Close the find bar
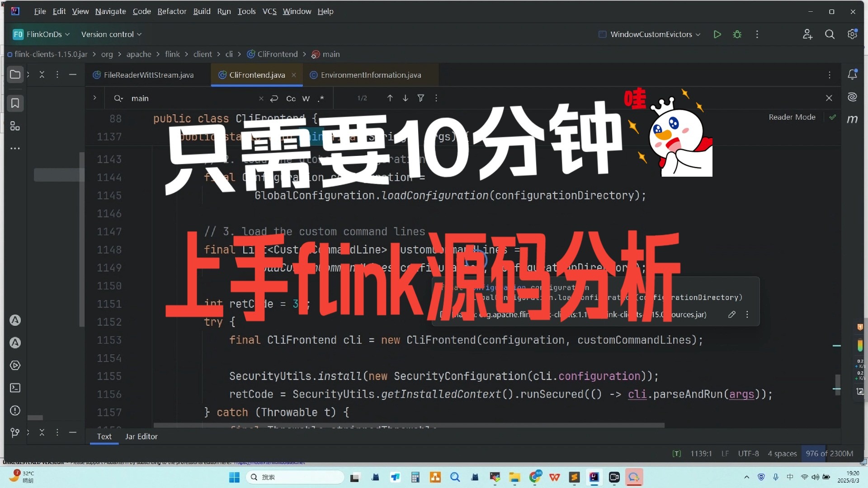868x488 pixels. [829, 98]
